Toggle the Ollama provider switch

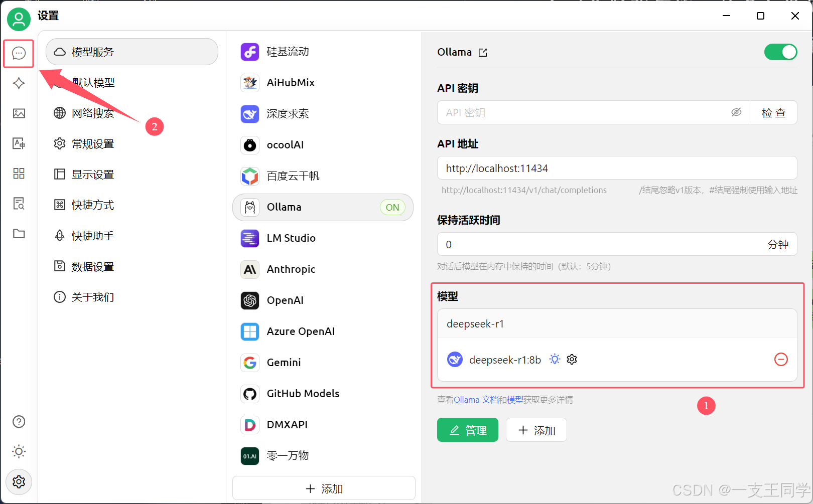[x=780, y=52]
